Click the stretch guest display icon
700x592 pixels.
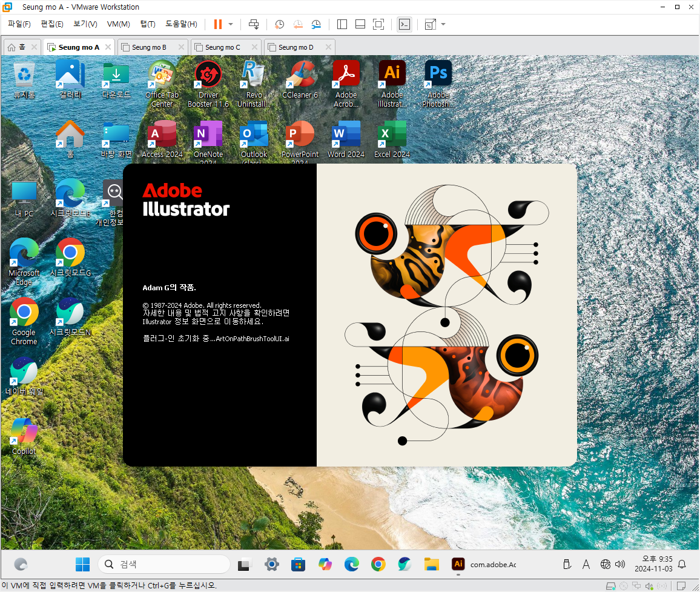[430, 24]
